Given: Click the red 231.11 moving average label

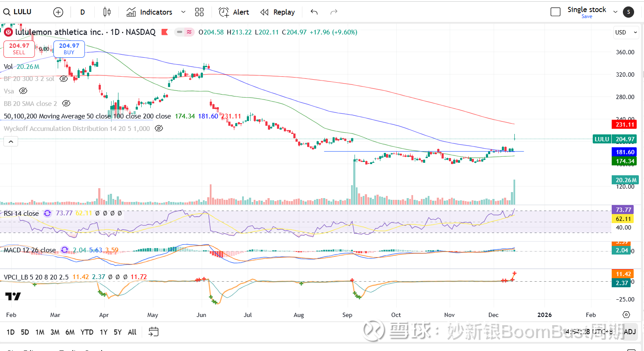Looking at the screenshot, I should [625, 124].
